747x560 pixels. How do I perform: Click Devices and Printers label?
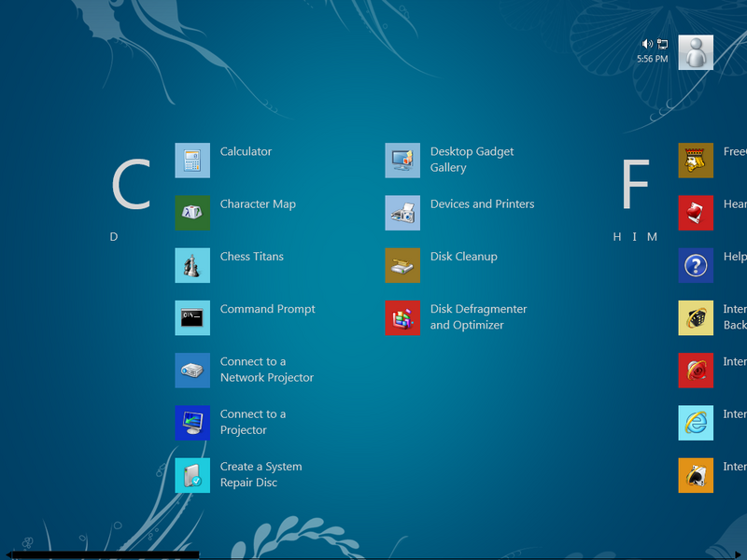coord(482,203)
